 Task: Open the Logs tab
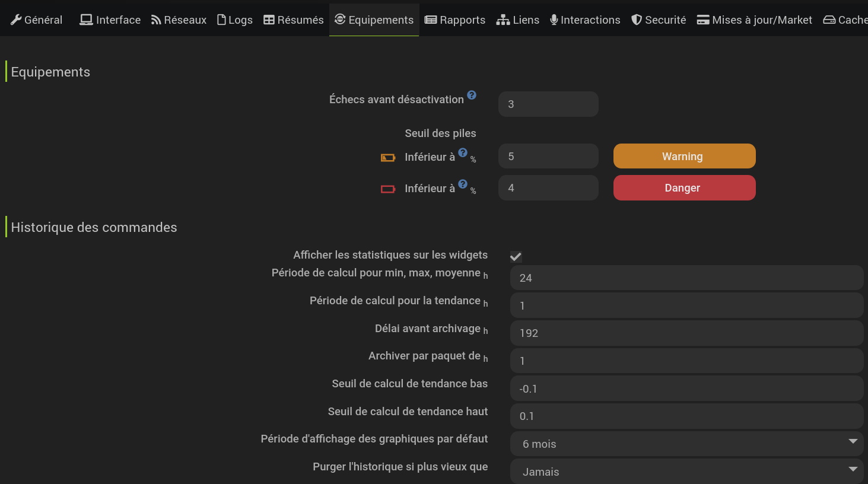pos(235,20)
